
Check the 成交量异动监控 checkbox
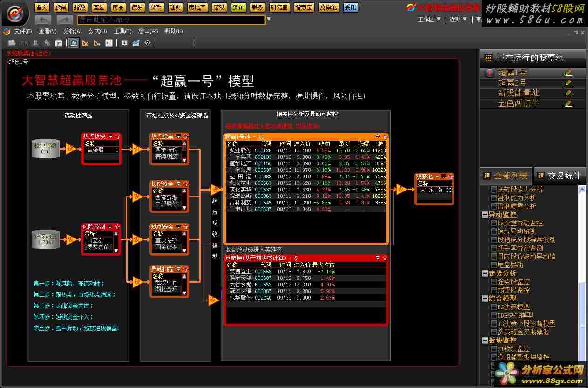tap(494, 223)
